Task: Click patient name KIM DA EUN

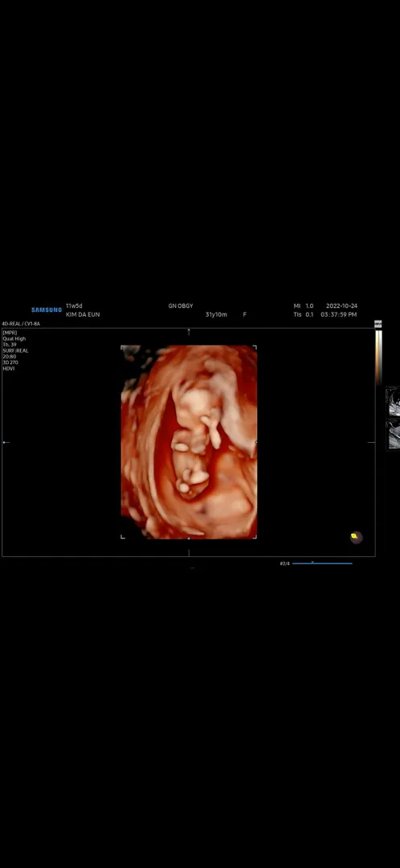Action: (83, 314)
